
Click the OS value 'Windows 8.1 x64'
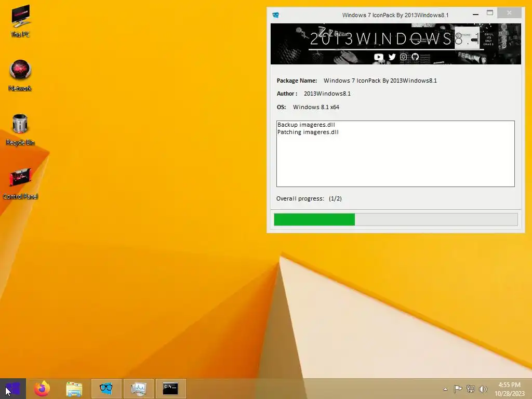(x=316, y=107)
